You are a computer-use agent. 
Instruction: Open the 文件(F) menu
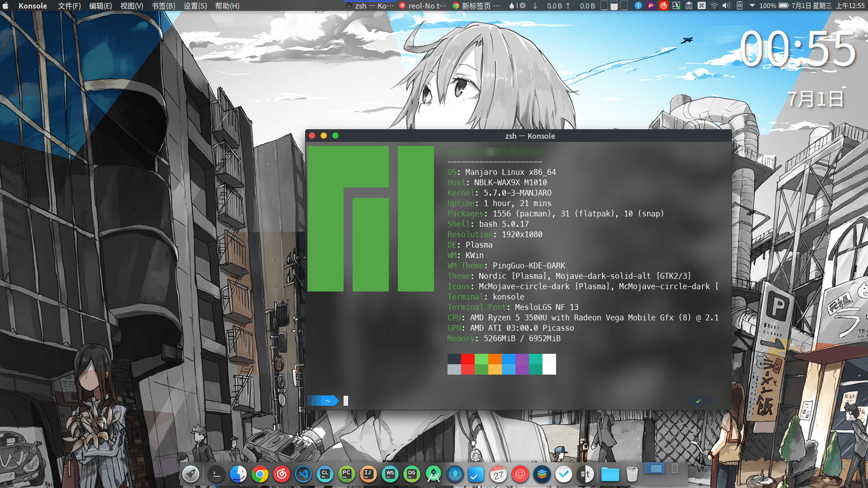click(x=69, y=6)
